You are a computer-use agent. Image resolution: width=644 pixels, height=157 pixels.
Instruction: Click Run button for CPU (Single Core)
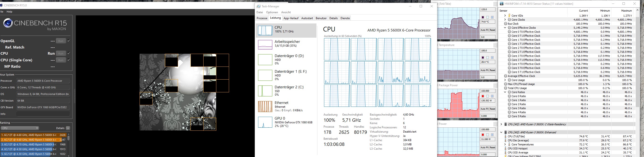point(61,60)
